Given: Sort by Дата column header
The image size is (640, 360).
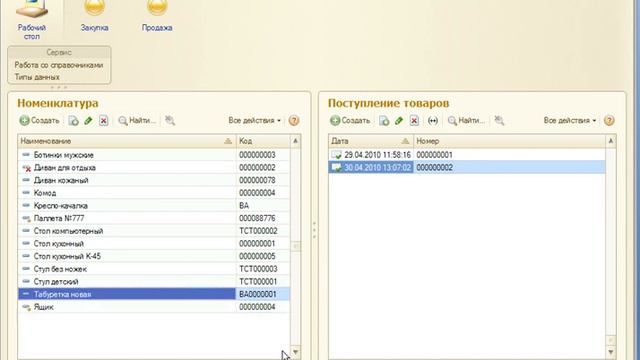Looking at the screenshot, I should [371, 141].
